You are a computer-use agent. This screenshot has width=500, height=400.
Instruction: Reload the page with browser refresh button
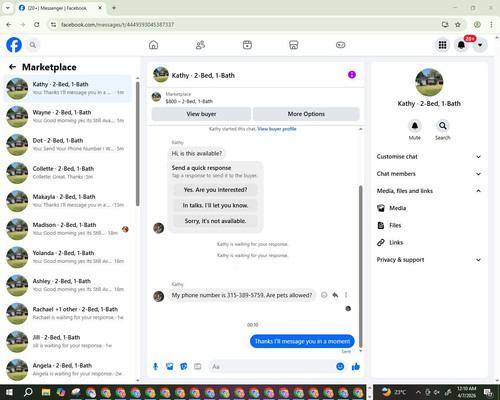pos(37,24)
